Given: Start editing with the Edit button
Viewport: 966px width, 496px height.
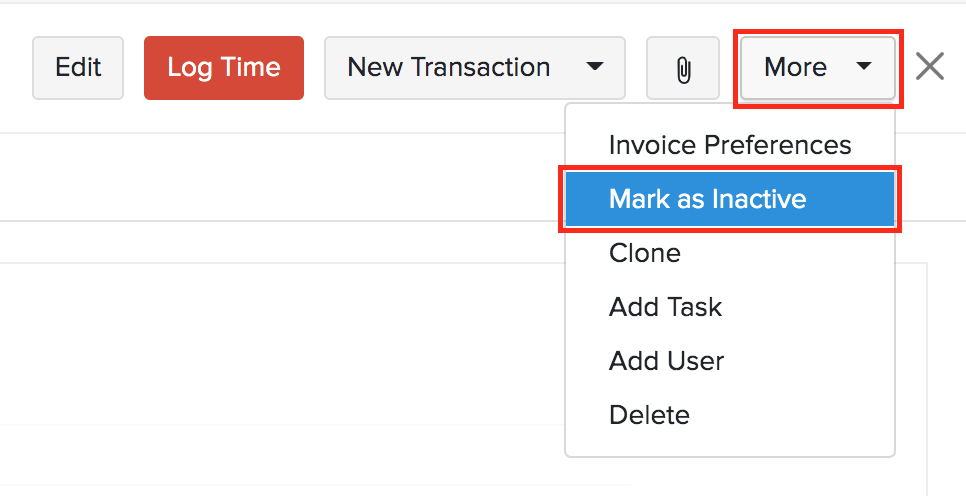Looking at the screenshot, I should click(78, 68).
